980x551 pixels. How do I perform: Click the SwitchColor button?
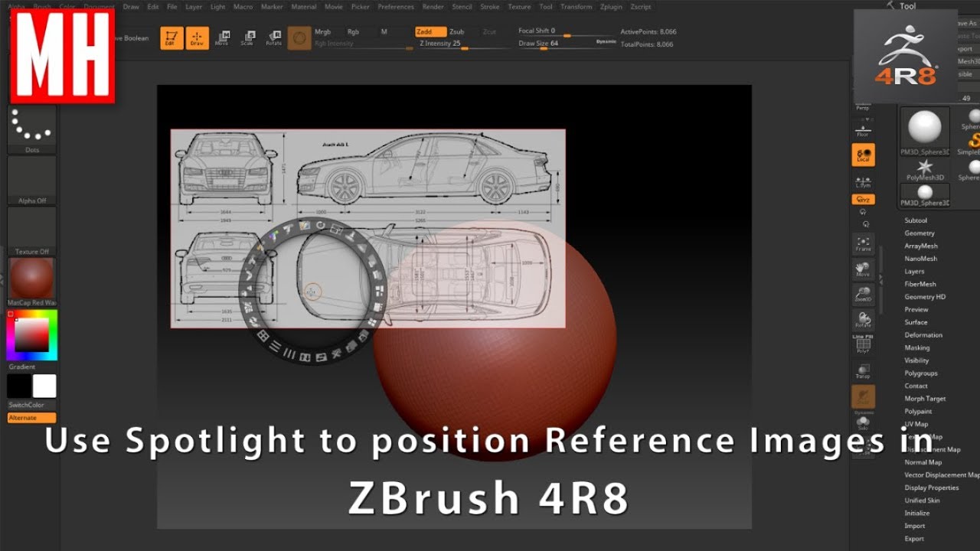(x=27, y=405)
